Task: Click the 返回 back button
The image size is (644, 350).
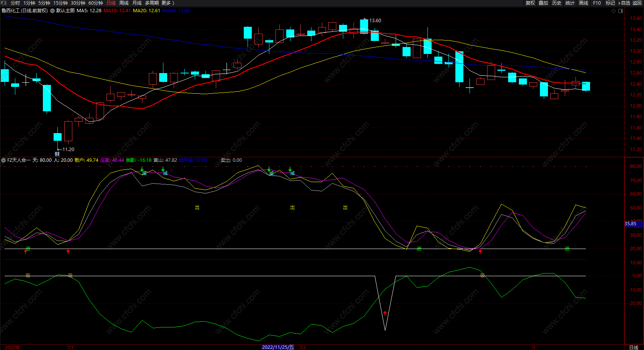Action: tap(637, 3)
